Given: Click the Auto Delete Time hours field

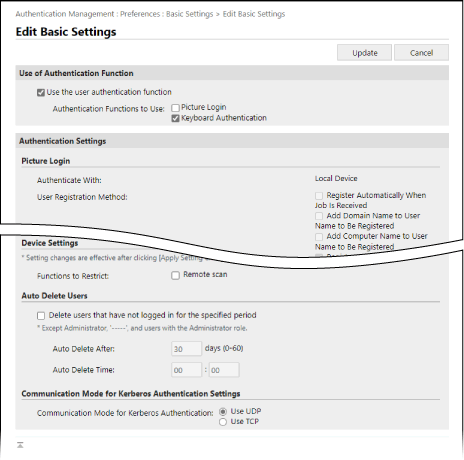Looking at the screenshot, I should [186, 370].
